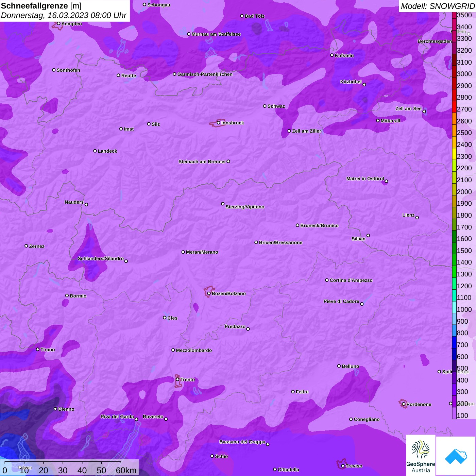Click the Meran/Merano label

click(x=202, y=252)
